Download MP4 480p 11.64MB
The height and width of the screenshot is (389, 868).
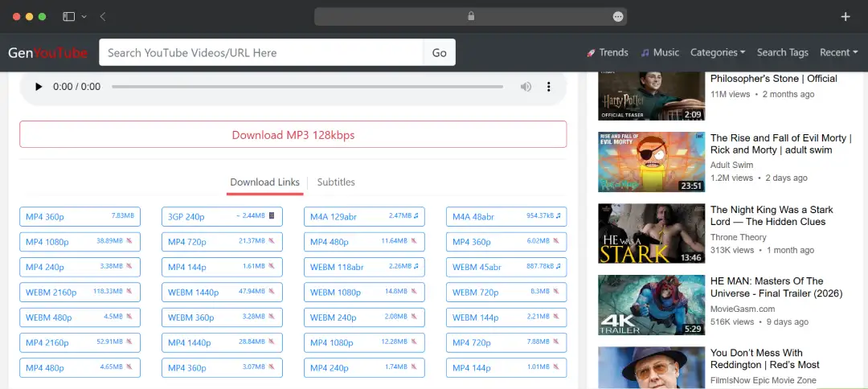364,242
